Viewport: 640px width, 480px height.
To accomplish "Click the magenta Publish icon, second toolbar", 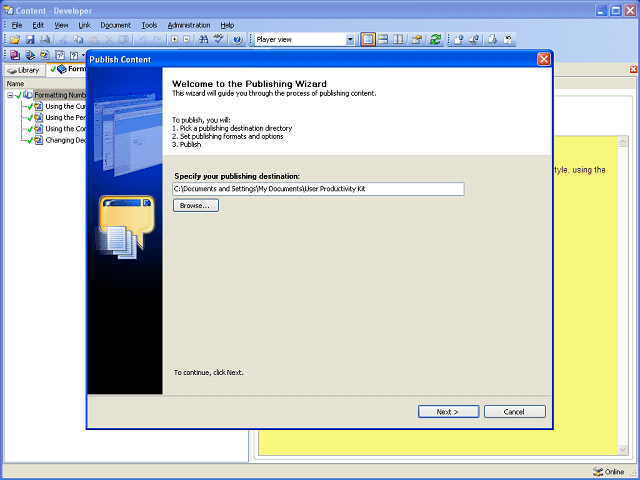I will pos(15,55).
